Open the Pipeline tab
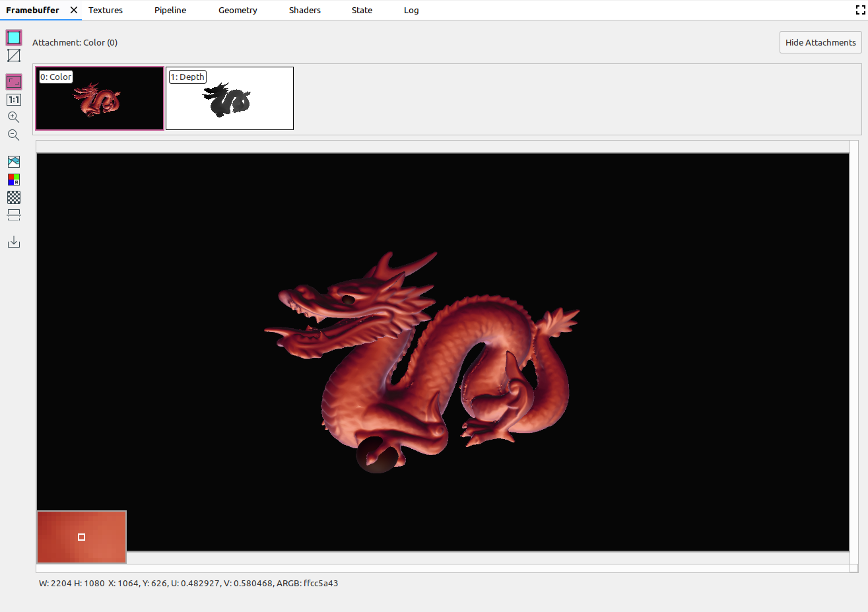The width and height of the screenshot is (868, 612). (170, 10)
